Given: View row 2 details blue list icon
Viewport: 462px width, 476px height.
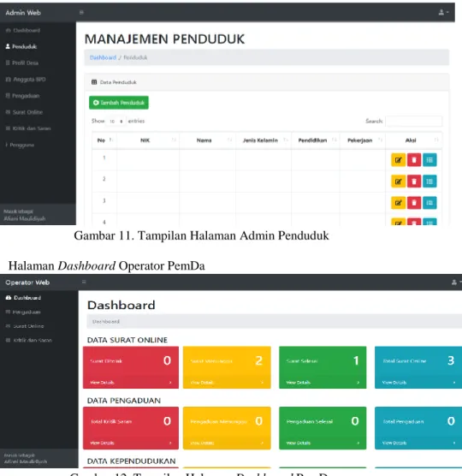Looking at the screenshot, I should click(429, 181).
